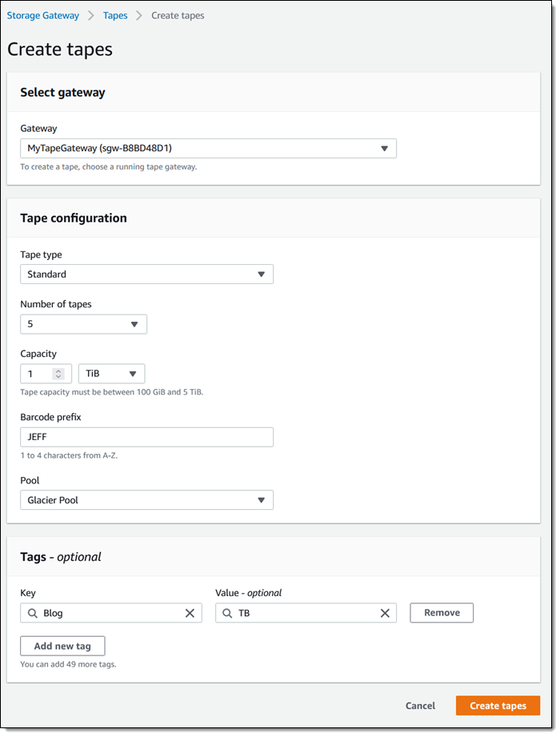Click the search icon in Value field
This screenshot has height=737, width=560.
(x=227, y=613)
